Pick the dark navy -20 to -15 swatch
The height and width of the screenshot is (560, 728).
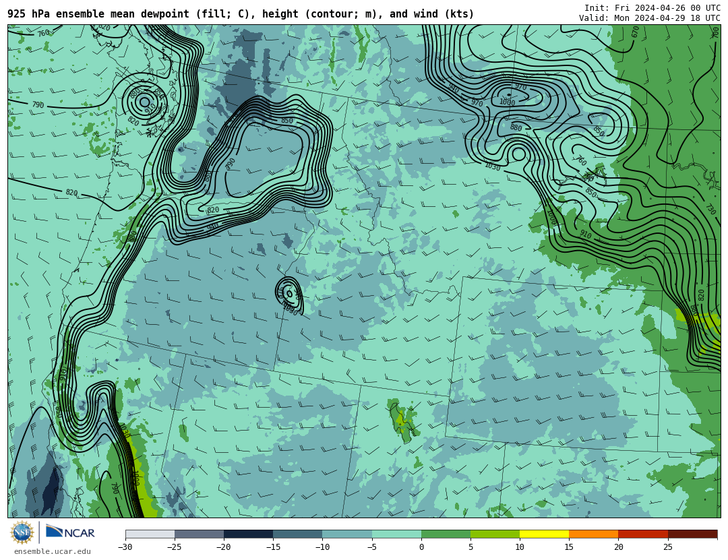[x=248, y=534]
